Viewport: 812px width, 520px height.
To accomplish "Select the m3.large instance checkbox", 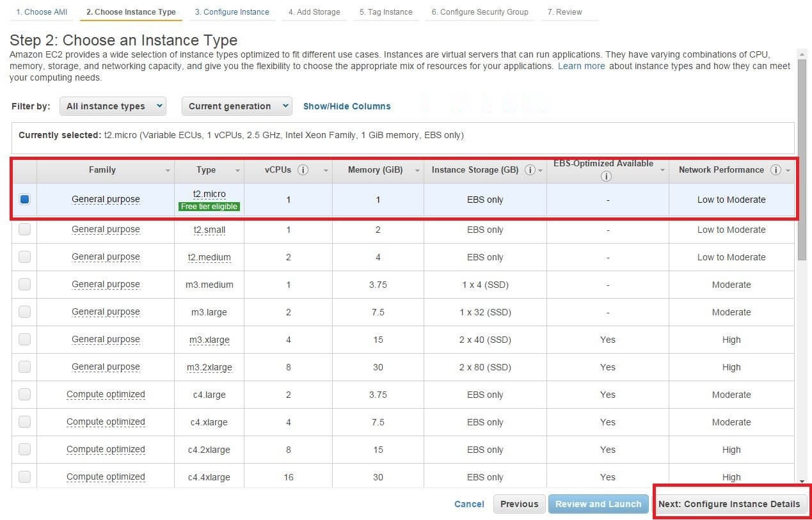I will pos(24,311).
